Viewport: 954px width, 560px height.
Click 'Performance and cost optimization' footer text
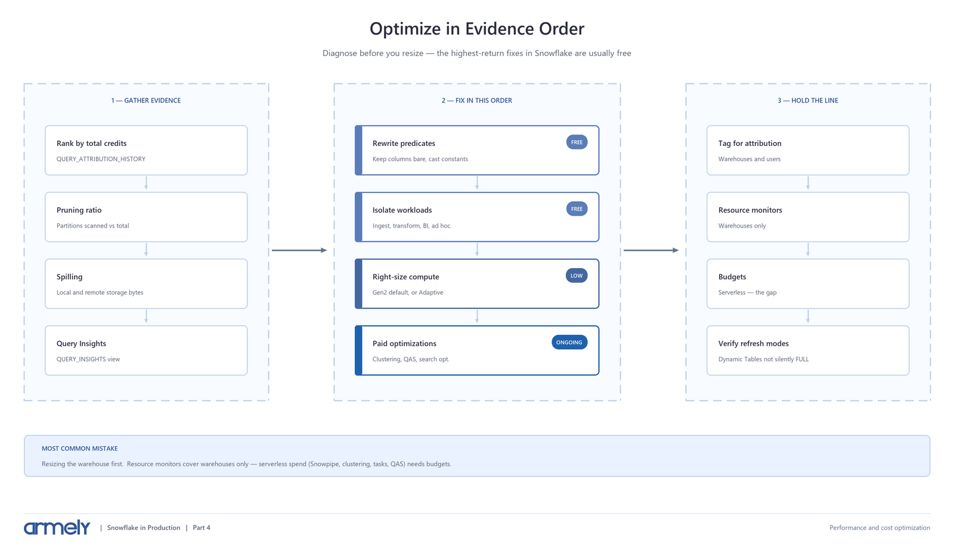(x=879, y=528)
